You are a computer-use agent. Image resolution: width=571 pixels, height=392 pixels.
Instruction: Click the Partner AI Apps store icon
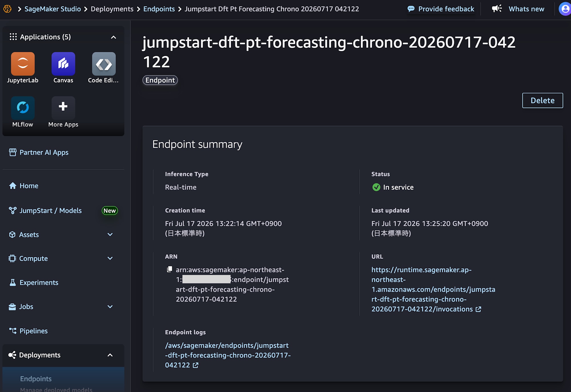click(x=13, y=152)
